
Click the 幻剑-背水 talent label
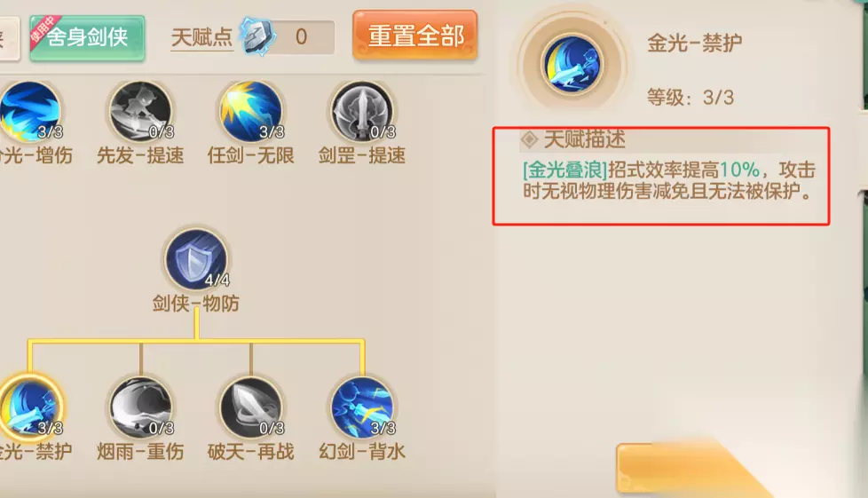pos(362,452)
